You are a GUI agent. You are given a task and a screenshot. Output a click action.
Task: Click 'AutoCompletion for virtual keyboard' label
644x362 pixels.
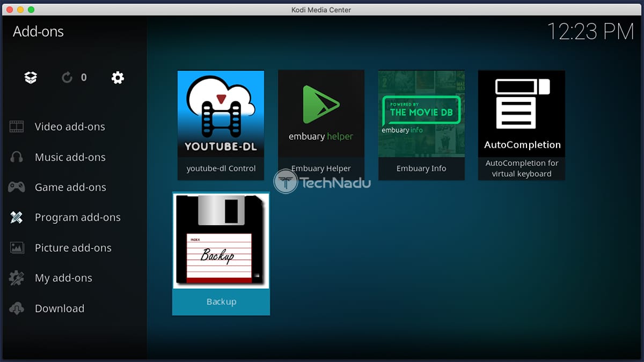[522, 168]
